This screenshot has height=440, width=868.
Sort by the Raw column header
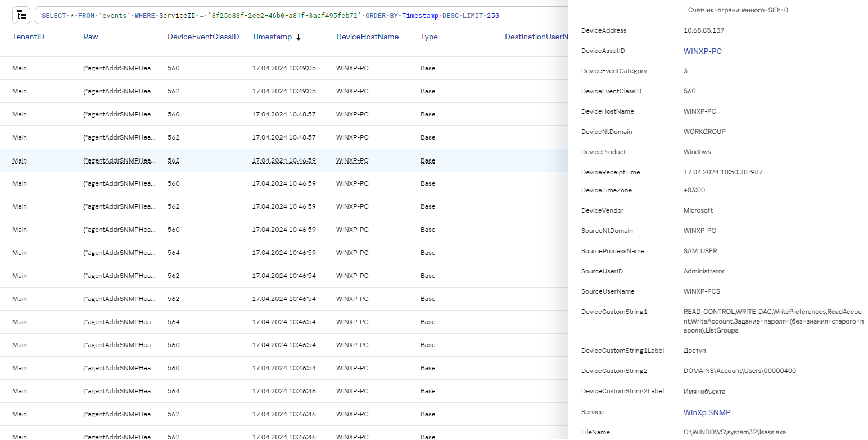tap(91, 37)
